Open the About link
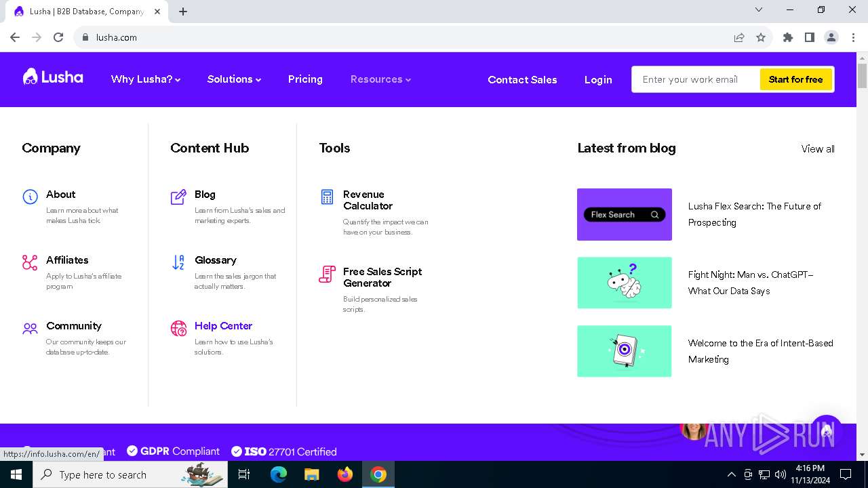Screen dimensions: 868x488 (61, 195)
